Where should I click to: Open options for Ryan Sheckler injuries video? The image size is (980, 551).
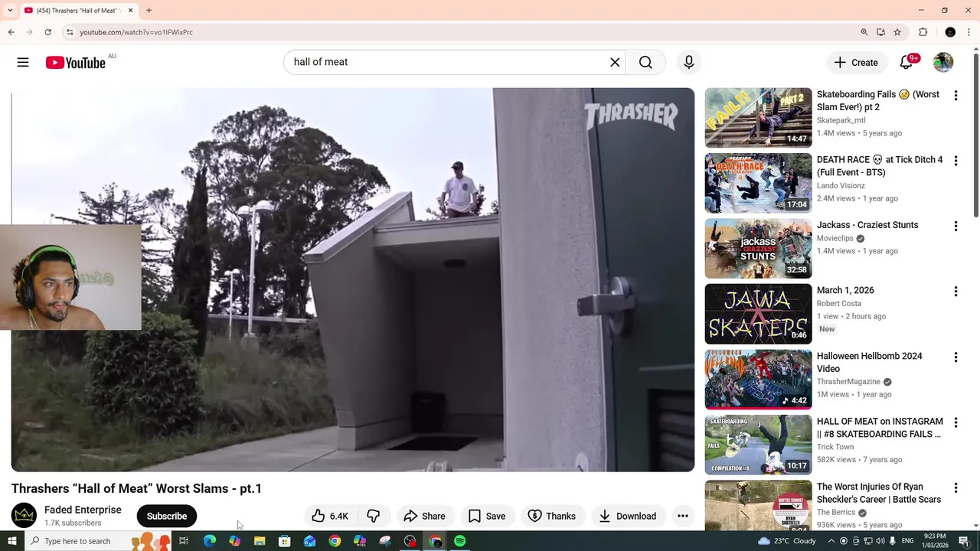(955, 488)
